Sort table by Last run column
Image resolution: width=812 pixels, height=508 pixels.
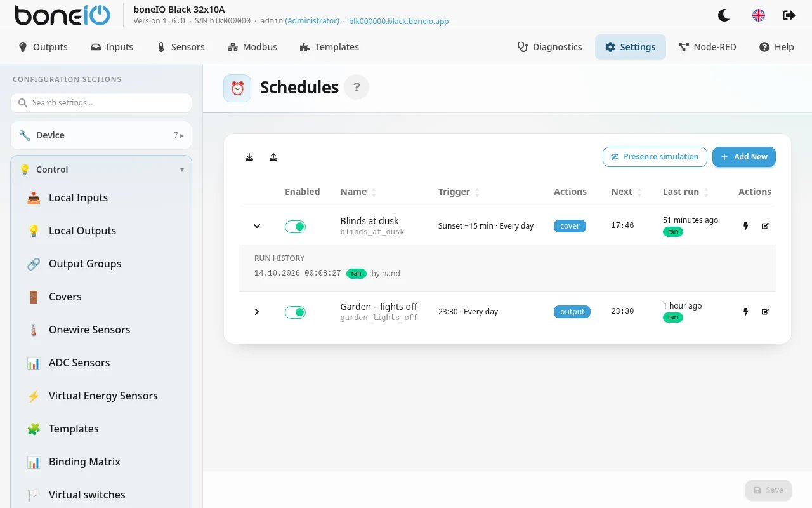click(x=686, y=192)
